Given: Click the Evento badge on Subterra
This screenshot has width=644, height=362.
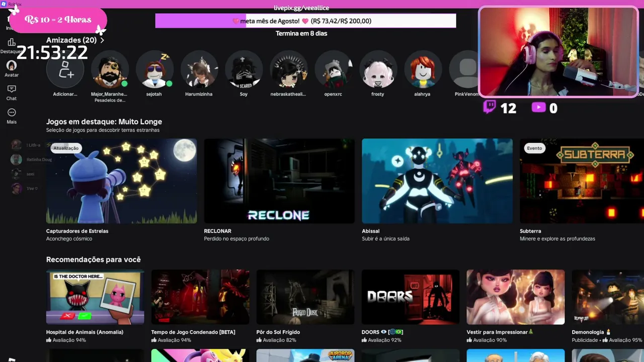Looking at the screenshot, I should (x=534, y=148).
